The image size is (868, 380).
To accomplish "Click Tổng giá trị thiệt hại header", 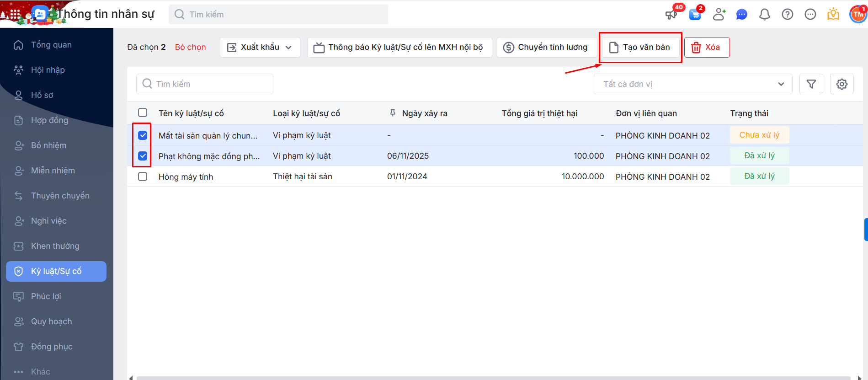I will click(539, 113).
